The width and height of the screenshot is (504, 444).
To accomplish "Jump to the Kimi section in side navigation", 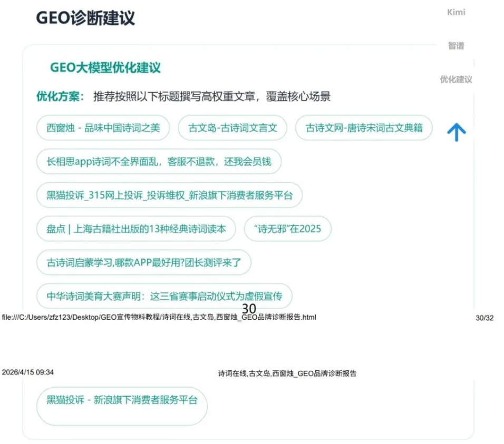I will [456, 12].
